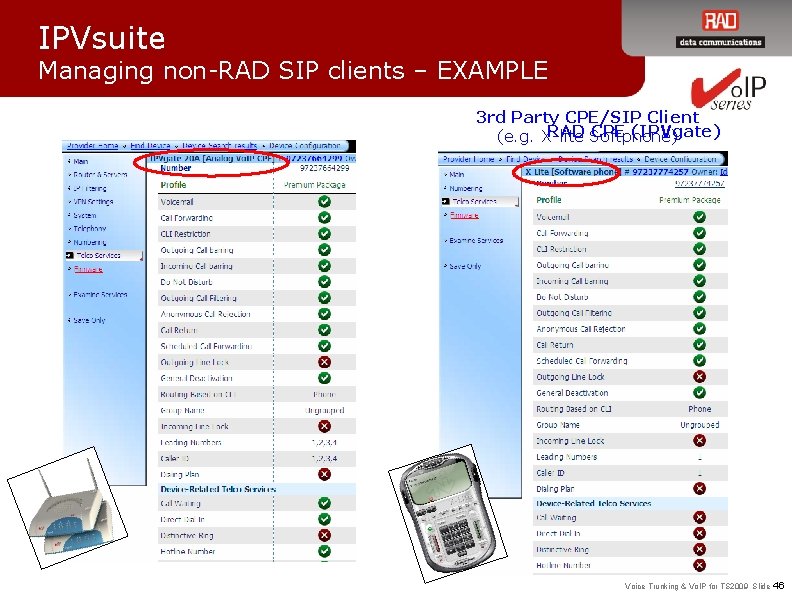Image resolution: width=792 pixels, height=594 pixels.
Task: Click Firmware link in IPVgate sidebar
Action: 88,269
